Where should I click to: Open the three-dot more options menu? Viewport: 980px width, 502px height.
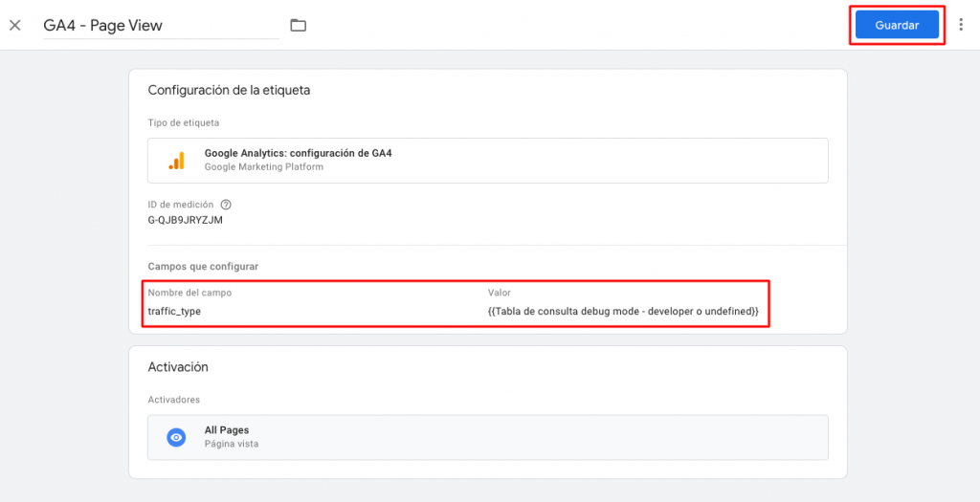(x=961, y=25)
